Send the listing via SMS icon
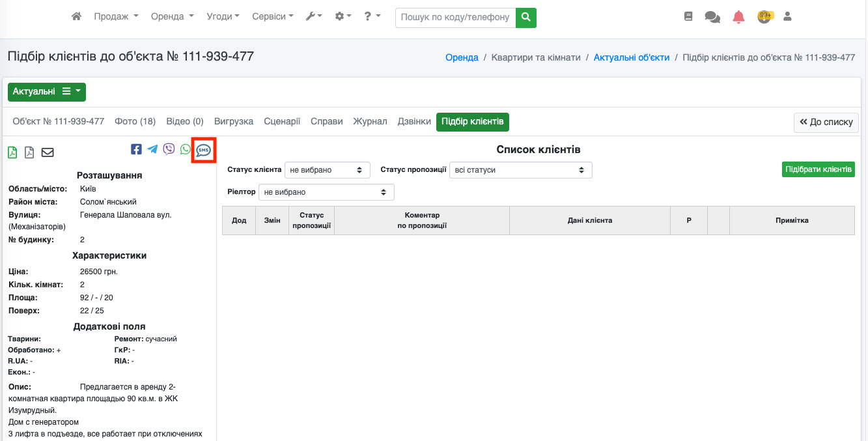The height and width of the screenshot is (441, 868). 204,150
